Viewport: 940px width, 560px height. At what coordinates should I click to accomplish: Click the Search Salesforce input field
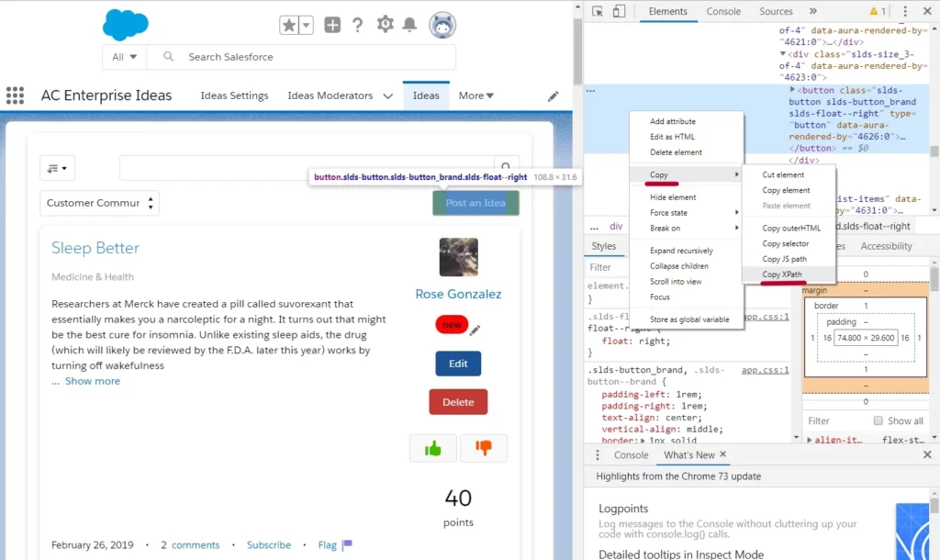301,57
